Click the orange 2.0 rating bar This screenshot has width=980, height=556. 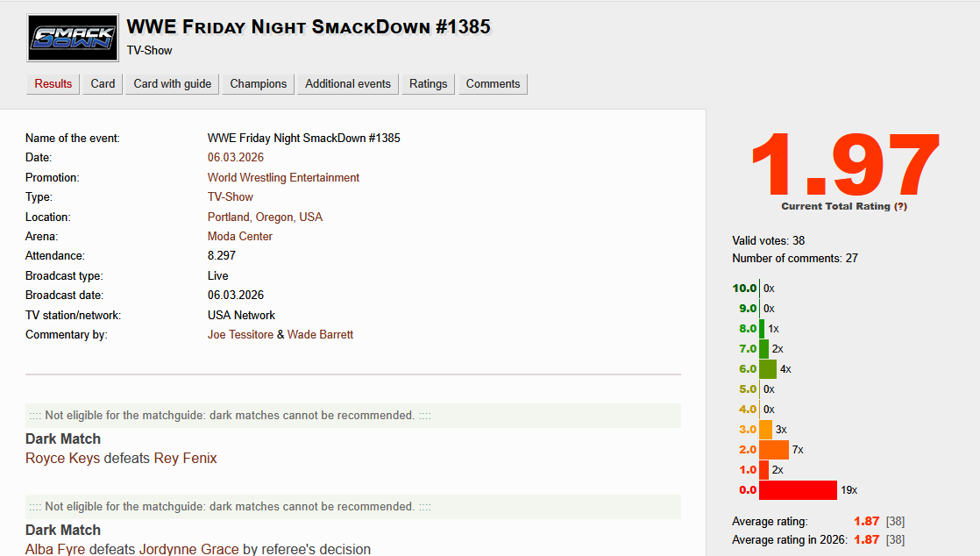click(774, 450)
